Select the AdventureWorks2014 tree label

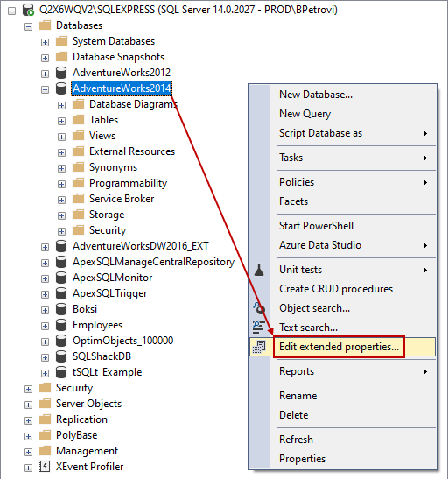pos(122,88)
